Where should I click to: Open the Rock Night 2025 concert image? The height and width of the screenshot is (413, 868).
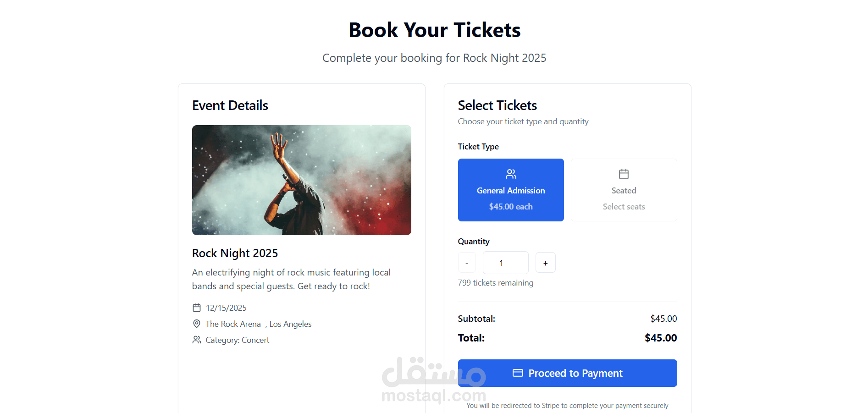301,180
